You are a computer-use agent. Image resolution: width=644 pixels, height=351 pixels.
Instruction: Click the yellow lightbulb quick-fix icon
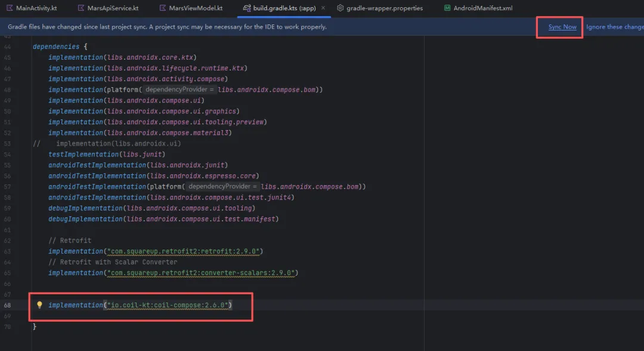point(39,304)
